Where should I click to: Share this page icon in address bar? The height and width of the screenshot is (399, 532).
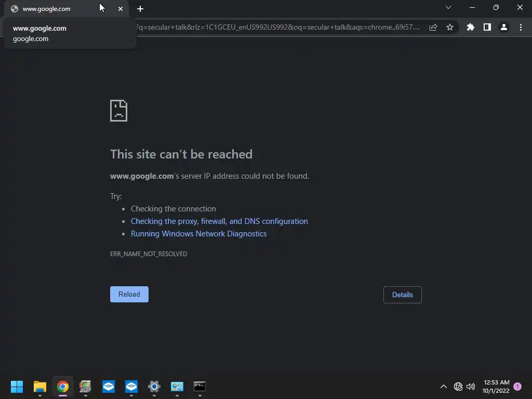pyautogui.click(x=433, y=27)
